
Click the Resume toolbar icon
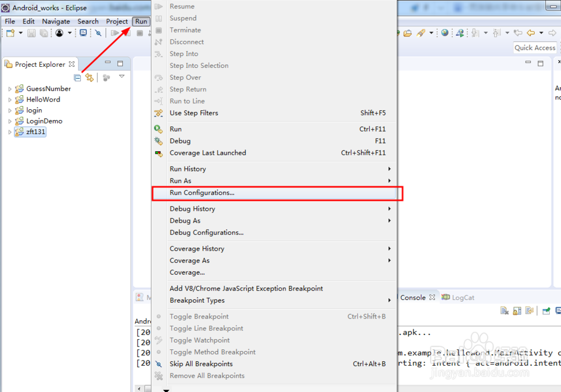point(114,33)
